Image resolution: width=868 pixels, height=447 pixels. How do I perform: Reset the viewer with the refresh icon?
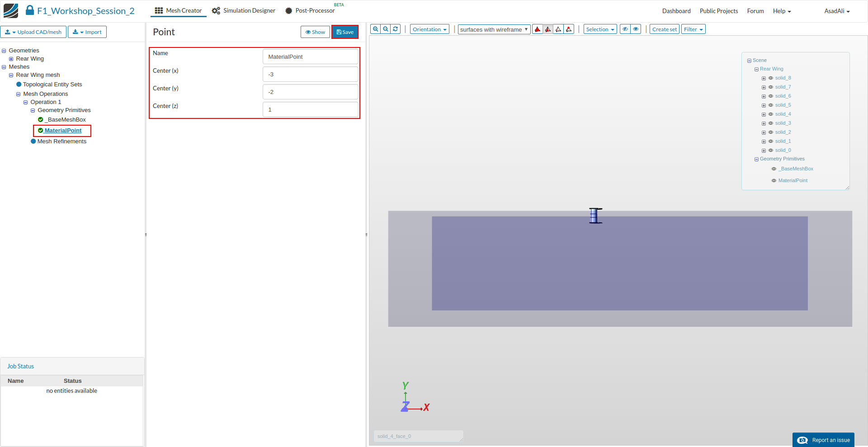pyautogui.click(x=396, y=29)
